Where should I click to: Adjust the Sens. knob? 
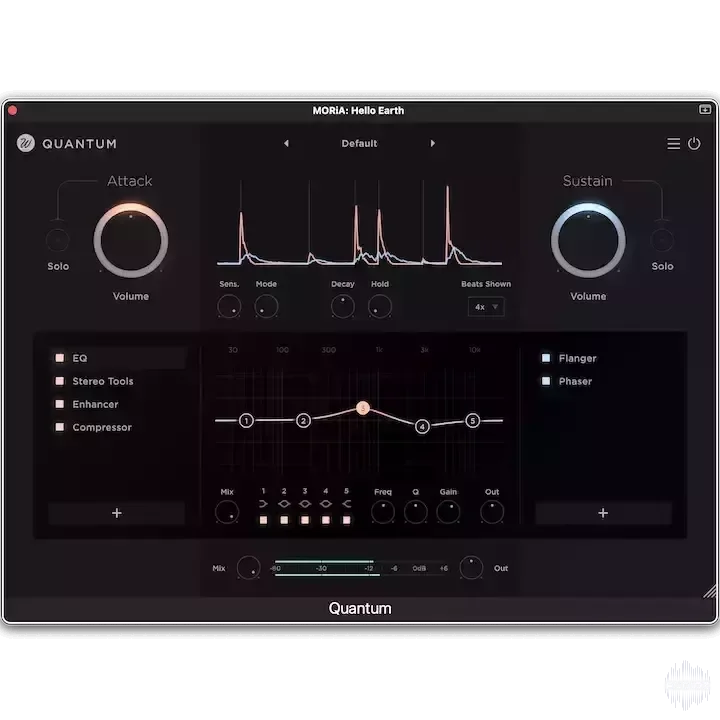(x=229, y=306)
